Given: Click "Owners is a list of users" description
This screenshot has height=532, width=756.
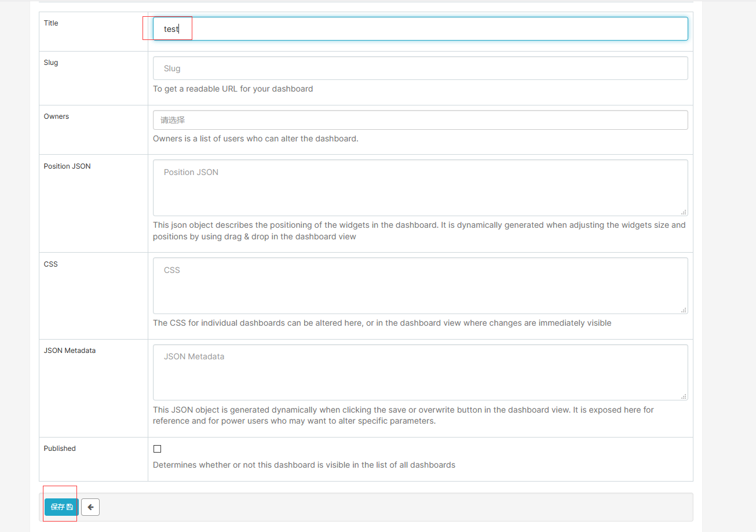Looking at the screenshot, I should pos(255,139).
